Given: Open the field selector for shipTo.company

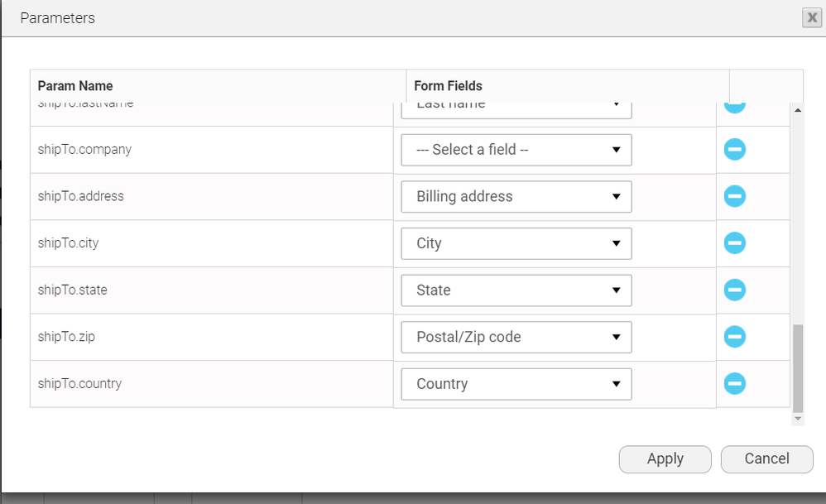Looking at the screenshot, I should pos(516,149).
